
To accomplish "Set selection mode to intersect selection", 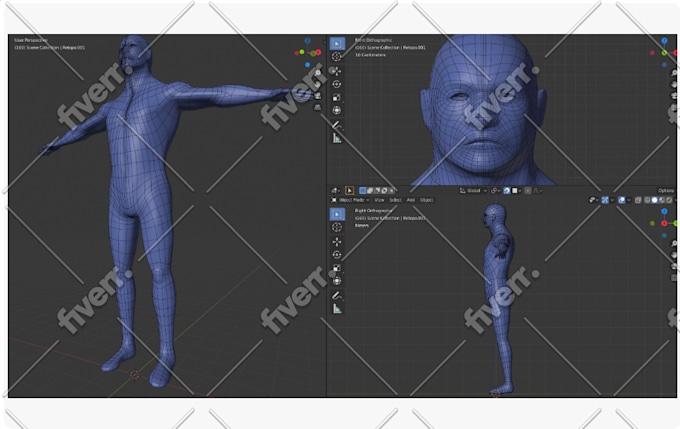I will point(391,190).
